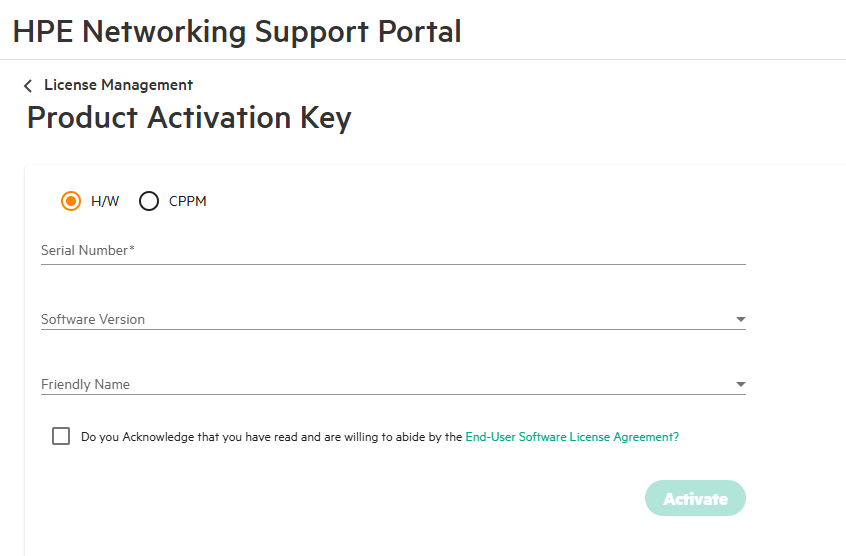Open the Friendly Name combo box

(393, 384)
